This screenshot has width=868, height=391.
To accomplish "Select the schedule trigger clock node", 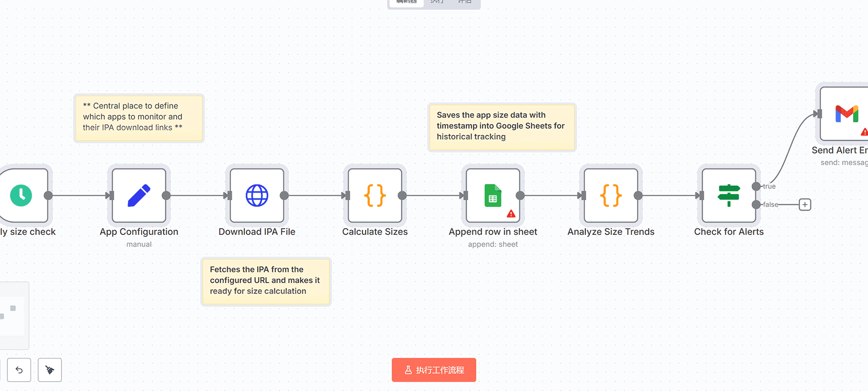I will (22, 195).
